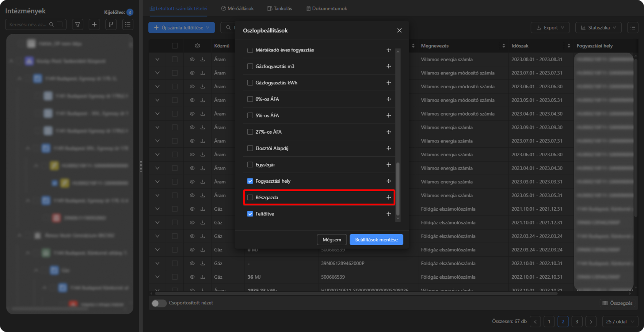Screen dimensions: 644x332
Task: Enable the Részgazda column checkbox
Action: [250, 198]
